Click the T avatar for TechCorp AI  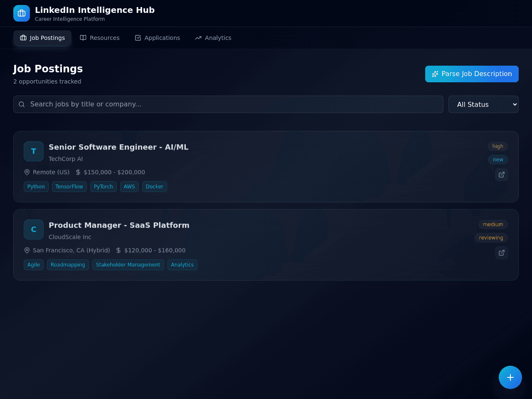34,151
